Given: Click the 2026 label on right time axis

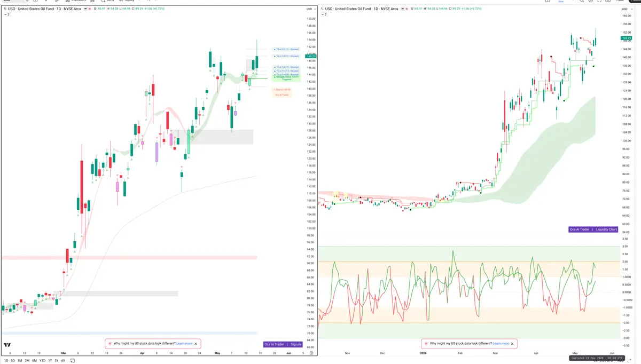Looking at the screenshot, I should 423,353.
